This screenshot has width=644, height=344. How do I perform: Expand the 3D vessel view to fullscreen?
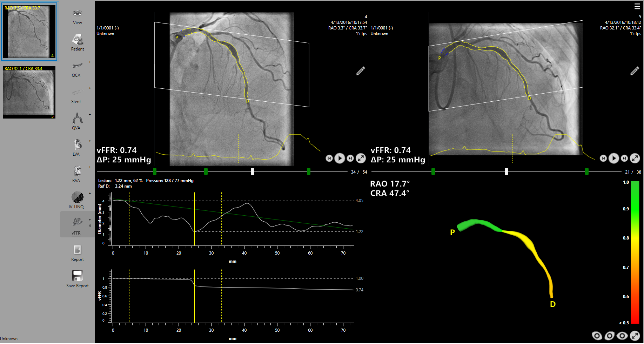[x=635, y=336]
